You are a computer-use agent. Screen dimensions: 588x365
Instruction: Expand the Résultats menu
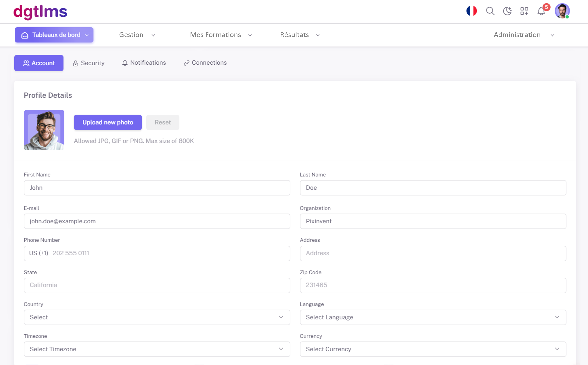[300, 35]
